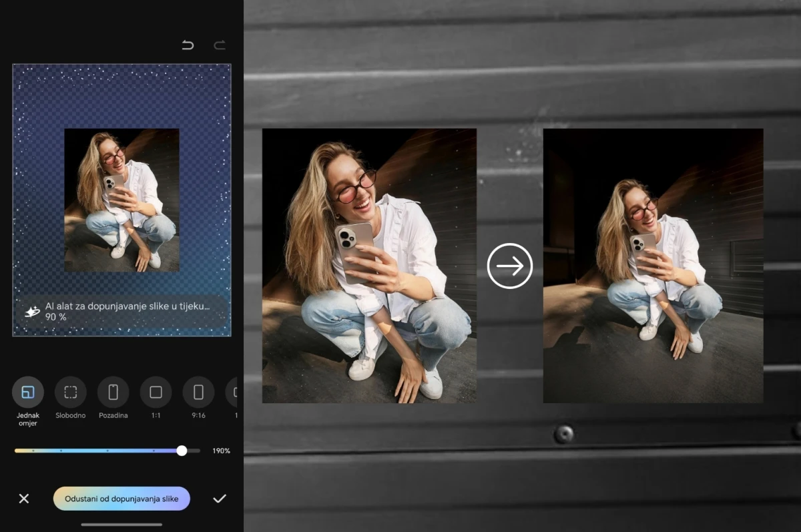Open the AI-expanded photo on the right

[x=653, y=266]
